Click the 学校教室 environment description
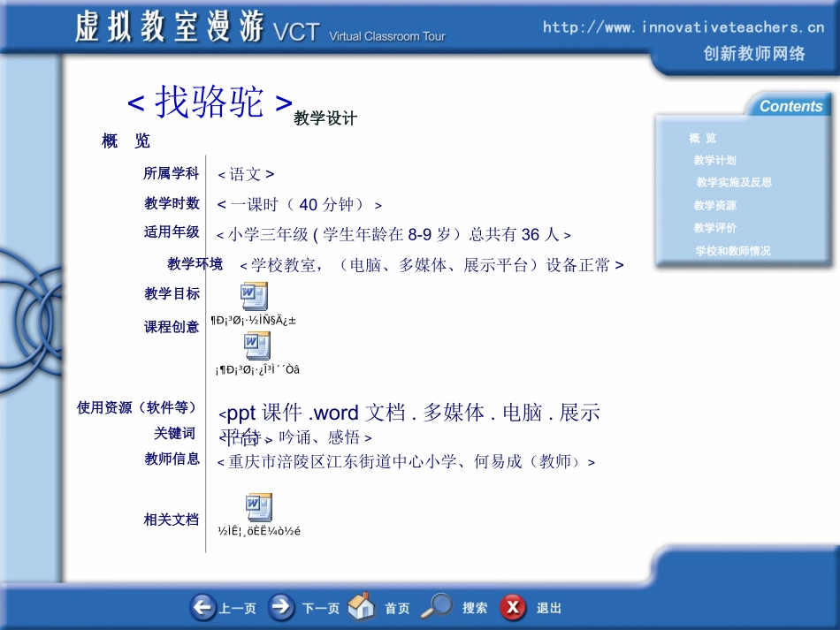 pyautogui.click(x=431, y=265)
